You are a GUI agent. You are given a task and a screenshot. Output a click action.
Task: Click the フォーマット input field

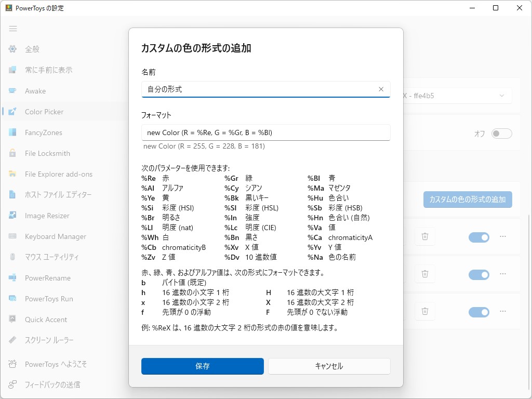click(x=265, y=132)
